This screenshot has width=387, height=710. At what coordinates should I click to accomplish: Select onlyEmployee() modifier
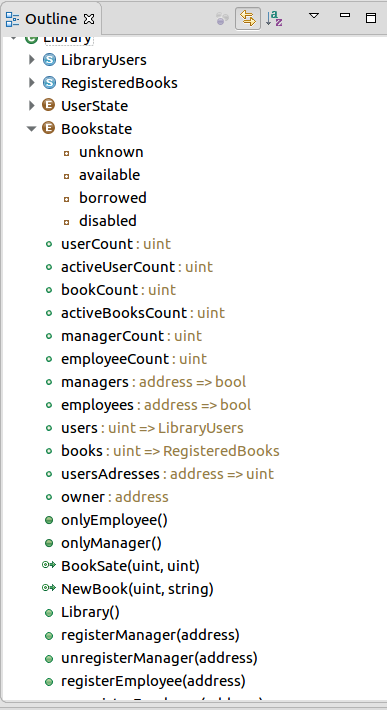[x=114, y=521]
